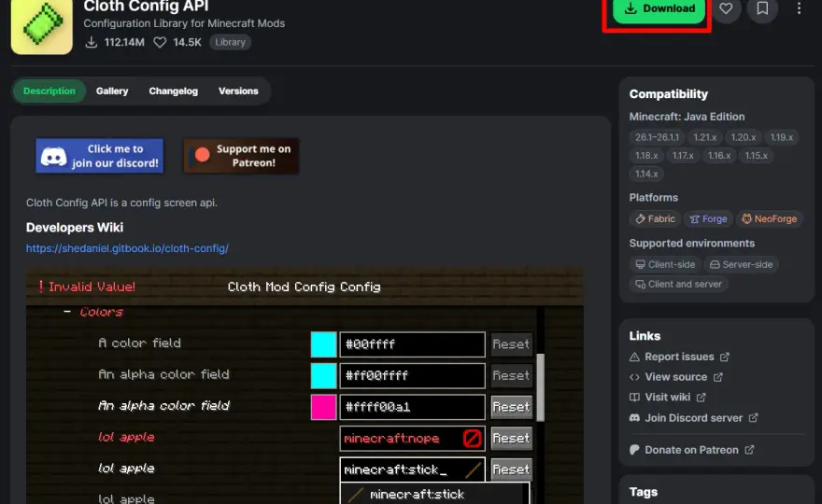Click Reset beside the #ff00ffff field
822x504 pixels.
point(511,375)
